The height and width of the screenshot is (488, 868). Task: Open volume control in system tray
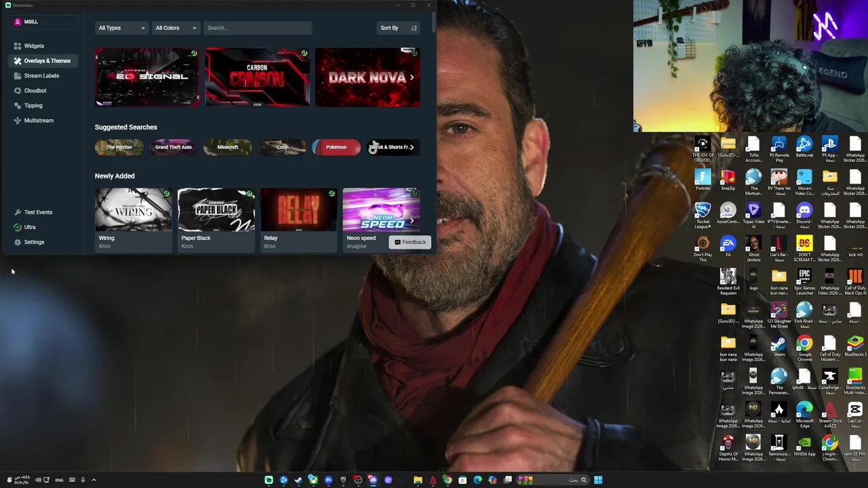(38, 480)
